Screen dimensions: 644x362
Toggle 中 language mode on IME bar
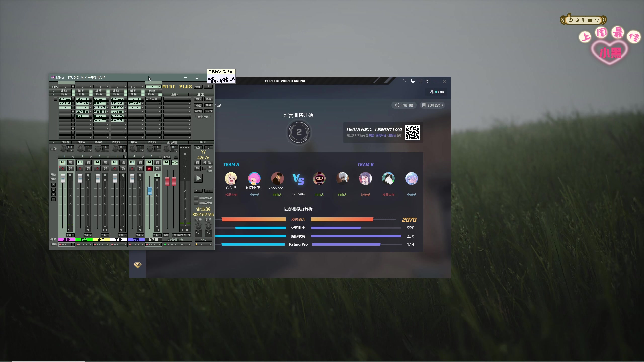[x=571, y=20]
